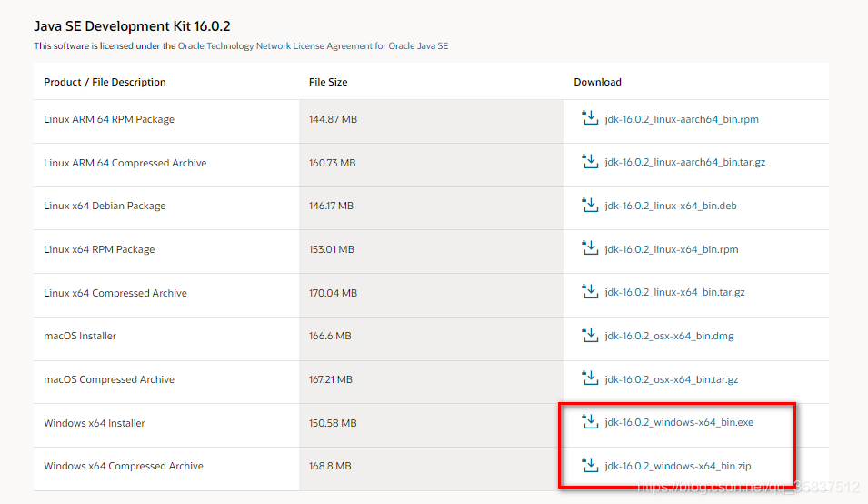
Task: Select 'macOS Compressed Archive' text
Action: tap(109, 379)
